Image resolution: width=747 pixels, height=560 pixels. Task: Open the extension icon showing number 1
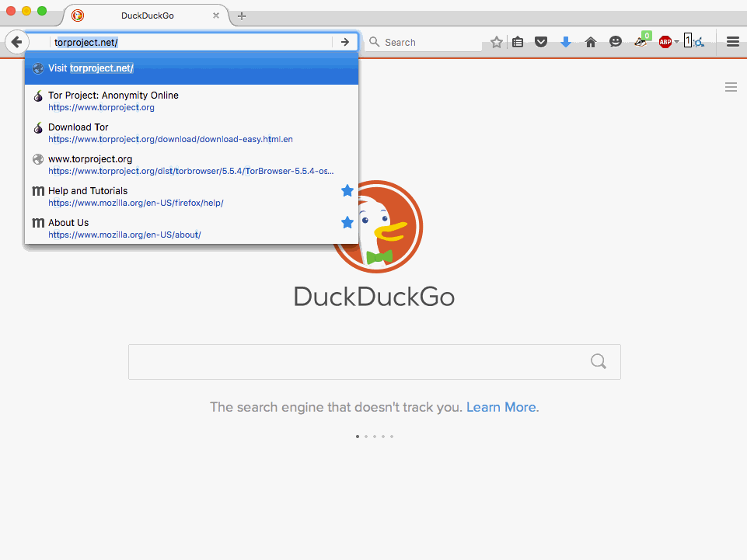click(x=693, y=41)
